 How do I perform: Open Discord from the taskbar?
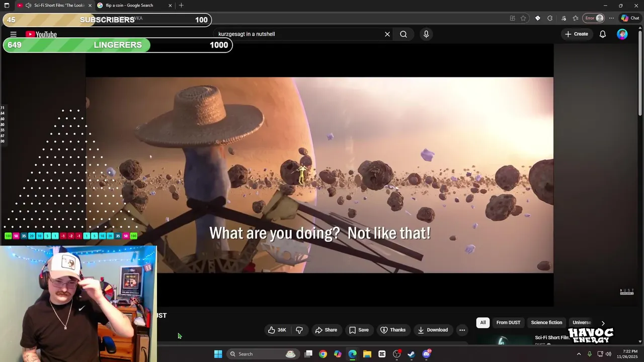[427, 354]
